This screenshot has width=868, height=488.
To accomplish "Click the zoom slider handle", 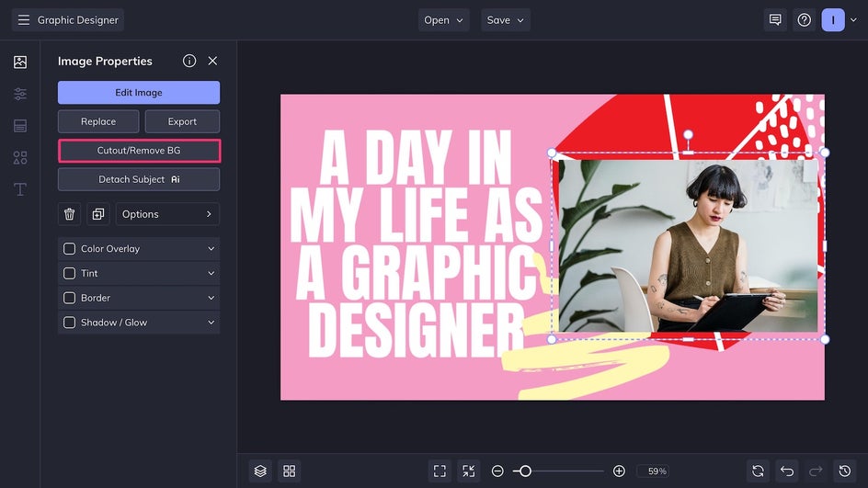I will coord(525,471).
